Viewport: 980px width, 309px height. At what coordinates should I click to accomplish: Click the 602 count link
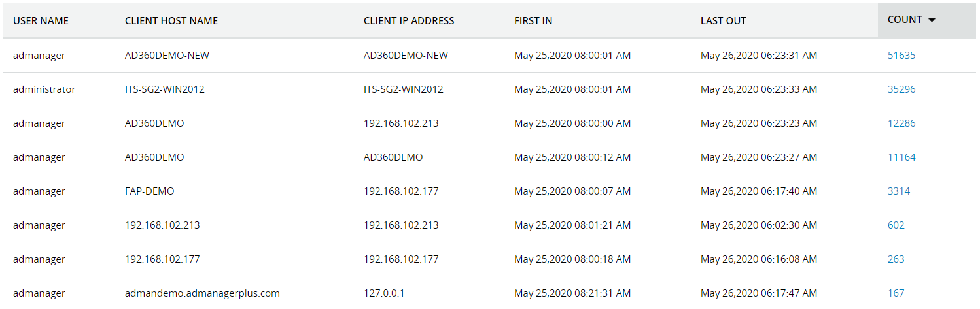coord(896,225)
